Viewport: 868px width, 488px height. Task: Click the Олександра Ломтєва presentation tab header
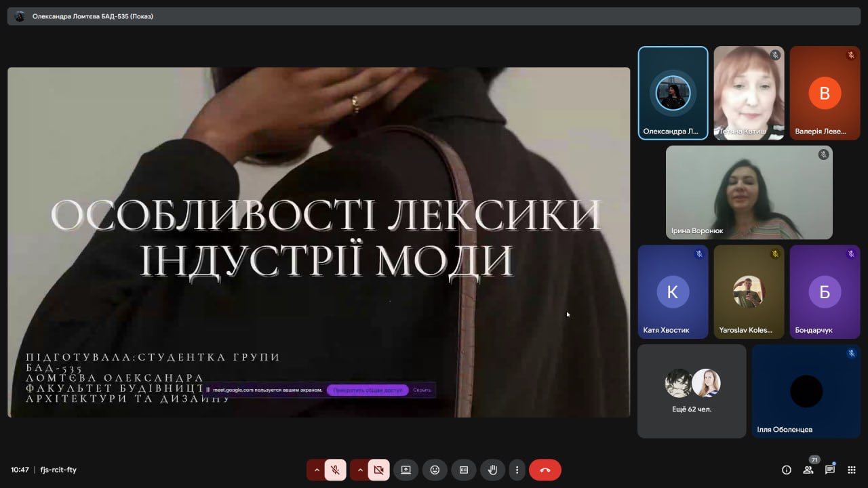(93, 16)
